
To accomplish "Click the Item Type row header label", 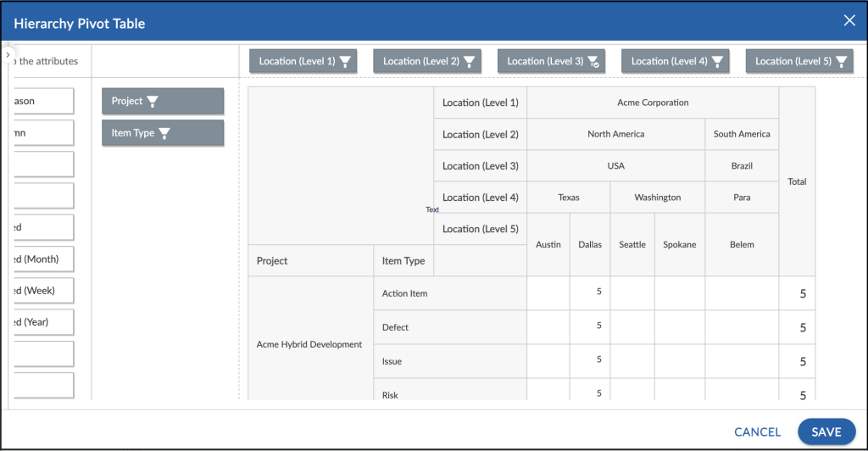I will coord(403,260).
